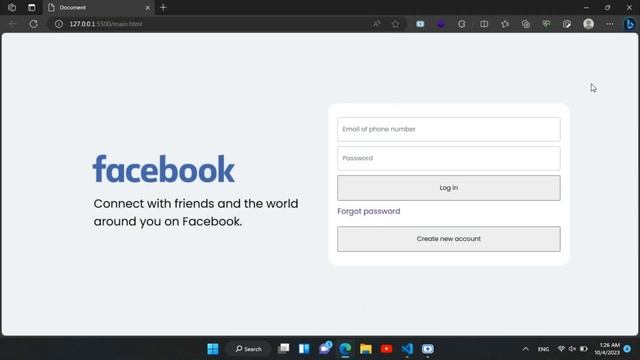The width and height of the screenshot is (640, 360).
Task: Reload the page with refresh icon
Action: [33, 24]
